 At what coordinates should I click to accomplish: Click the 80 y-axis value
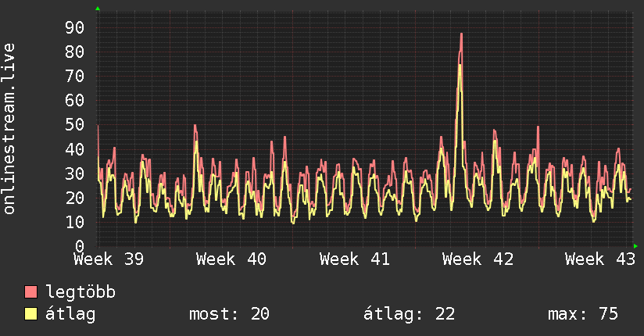(75, 52)
